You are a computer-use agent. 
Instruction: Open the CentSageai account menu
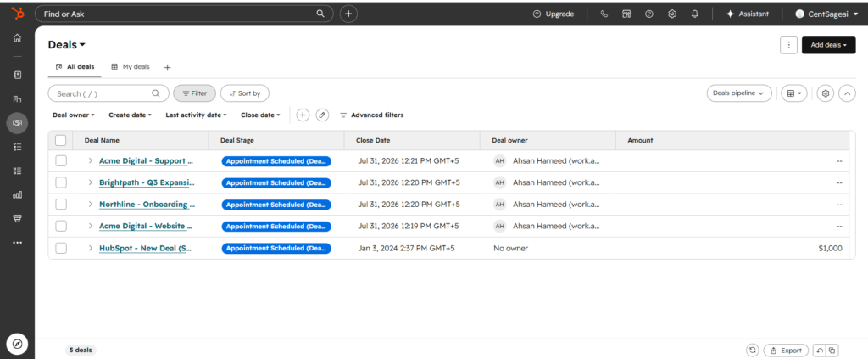[828, 14]
